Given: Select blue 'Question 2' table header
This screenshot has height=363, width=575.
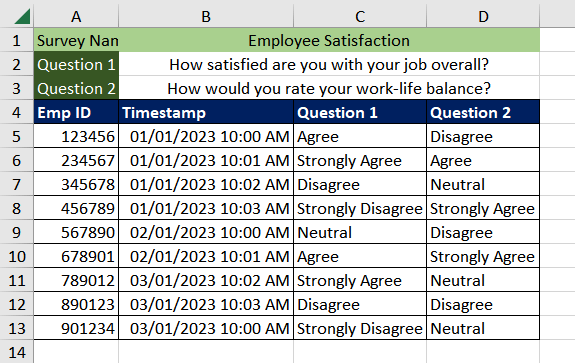Looking at the screenshot, I should (483, 112).
